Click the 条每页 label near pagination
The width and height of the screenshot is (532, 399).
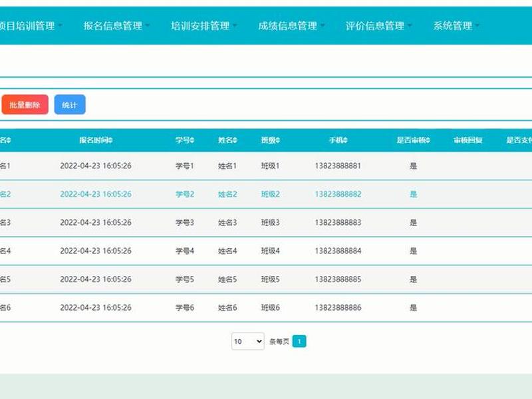coord(279,341)
